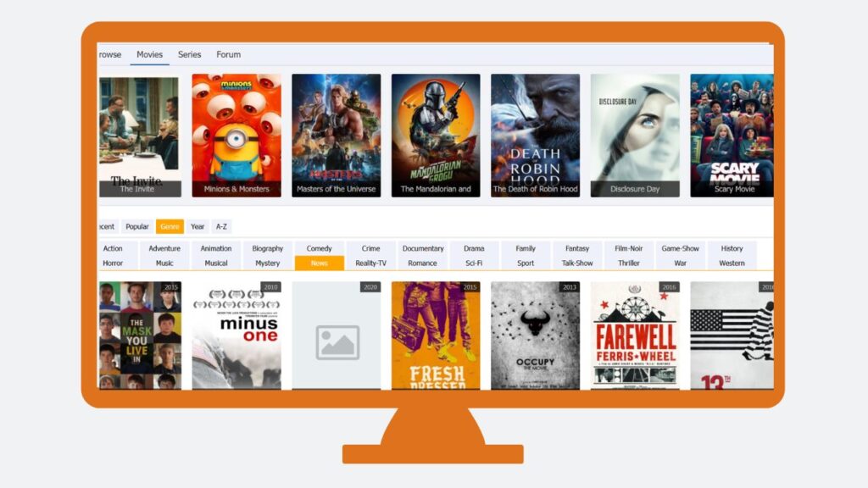Image resolution: width=868 pixels, height=488 pixels.
Task: Sort movies A-Z
Action: (x=221, y=226)
